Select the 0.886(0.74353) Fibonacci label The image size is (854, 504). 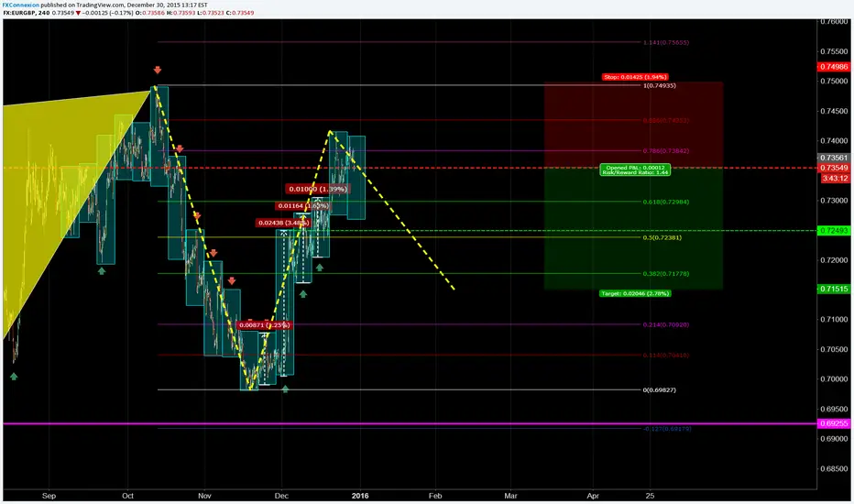click(666, 120)
